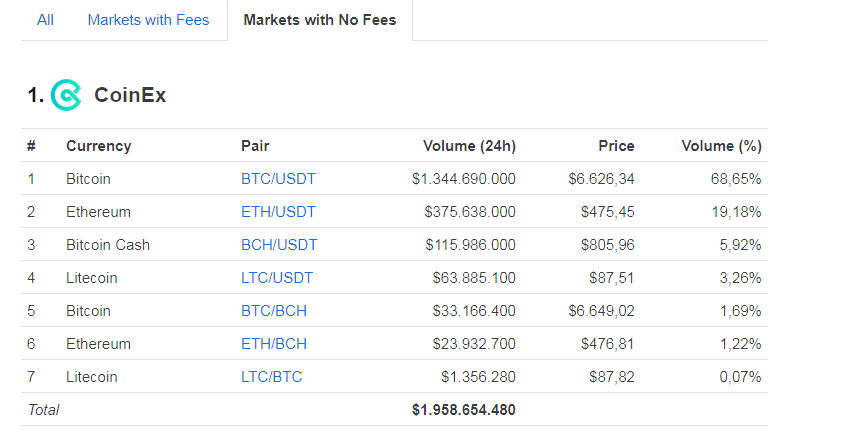Click the Currency column header
The height and width of the screenshot is (434, 847).
click(x=98, y=146)
